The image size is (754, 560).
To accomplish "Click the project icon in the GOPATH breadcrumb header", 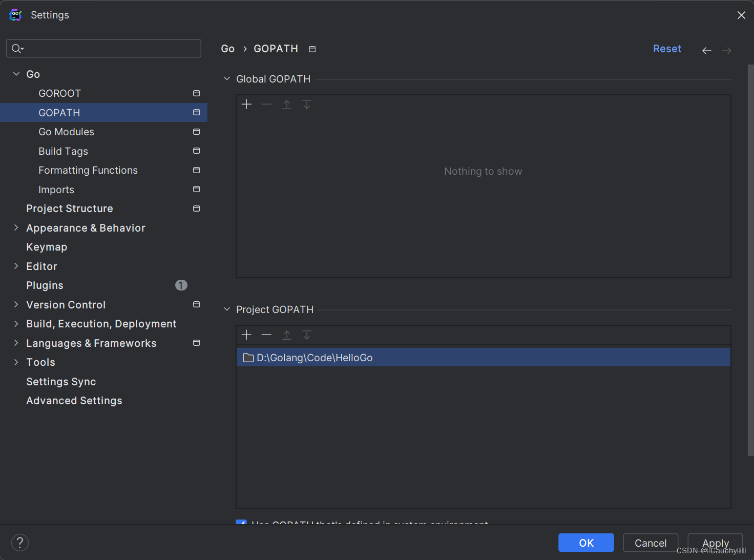I will tap(312, 49).
